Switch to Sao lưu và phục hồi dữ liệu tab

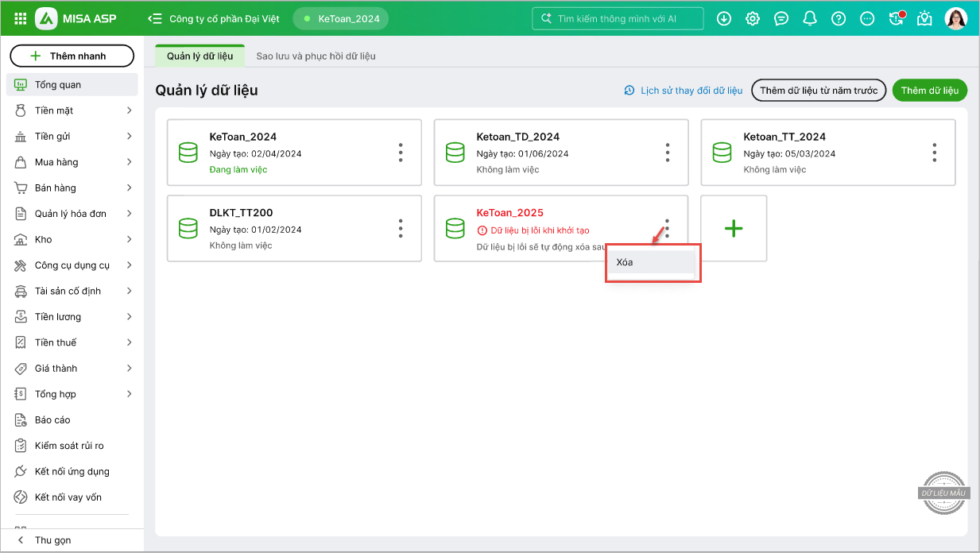(x=316, y=56)
